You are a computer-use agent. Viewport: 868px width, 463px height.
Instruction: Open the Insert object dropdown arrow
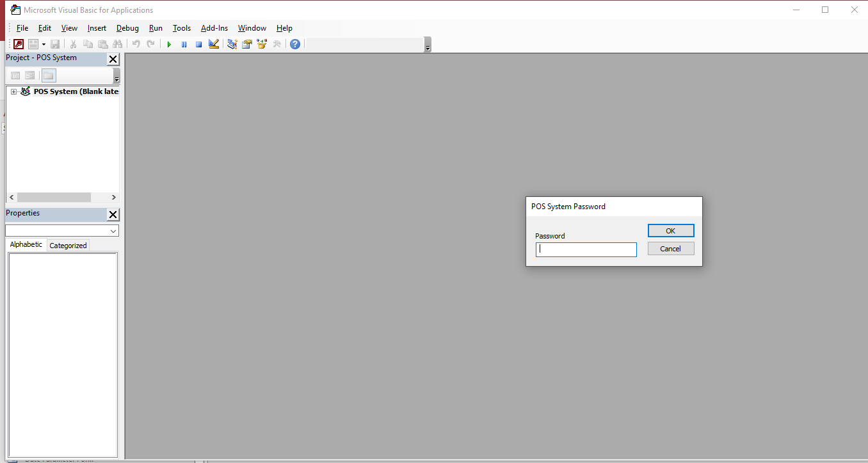[44, 44]
